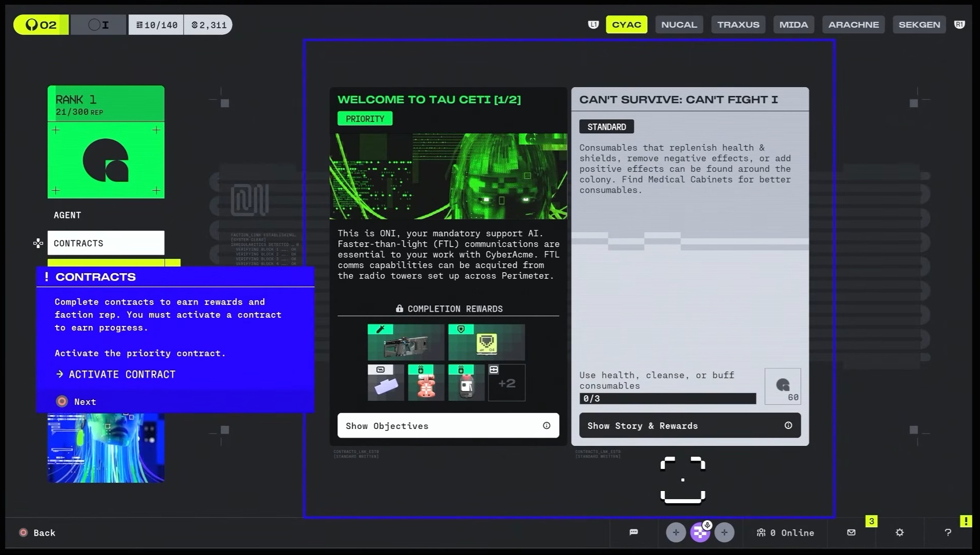The image size is (980, 555).
Task: Click the blue ONI portrait thumbnail
Action: point(106,447)
